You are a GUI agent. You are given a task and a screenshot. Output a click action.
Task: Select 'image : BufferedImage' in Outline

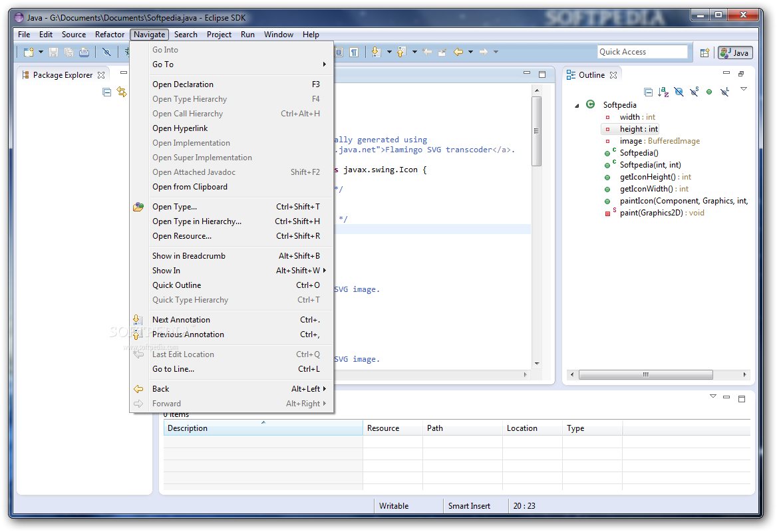click(x=659, y=141)
